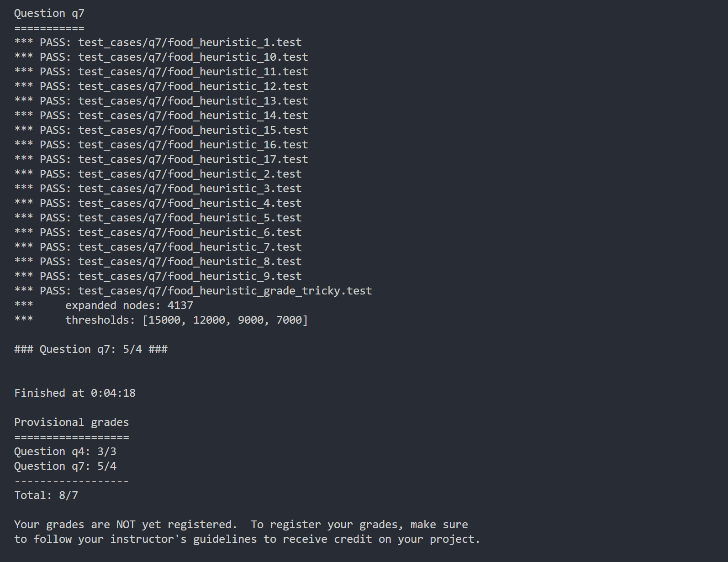Screen dimensions: 728x562
Task: Select the food_heuristic_5.test result
Action: click(x=158, y=218)
